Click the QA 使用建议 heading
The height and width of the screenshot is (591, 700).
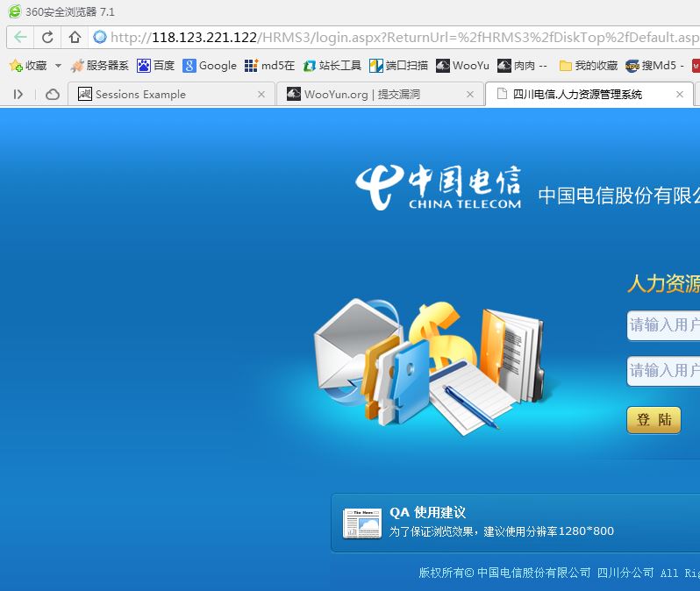[x=427, y=512]
